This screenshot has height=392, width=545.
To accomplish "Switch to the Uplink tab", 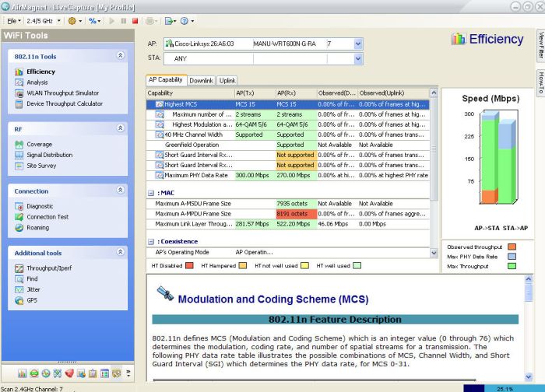I will click(x=227, y=81).
